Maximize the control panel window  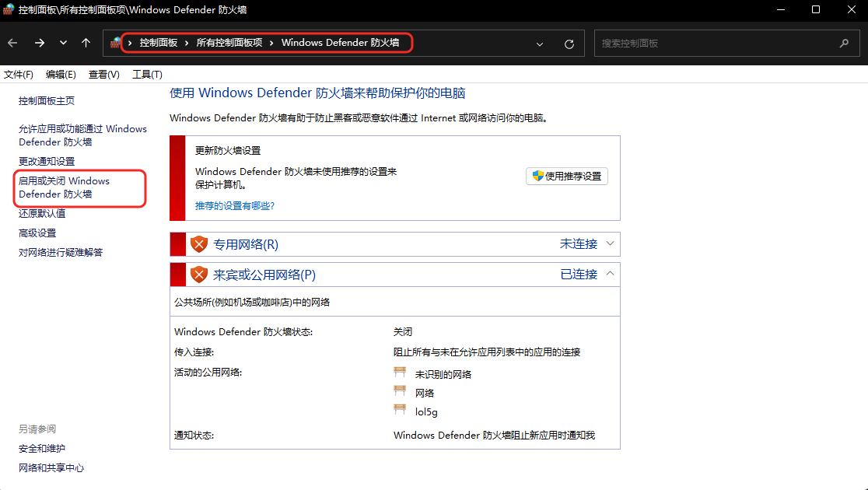(816, 10)
